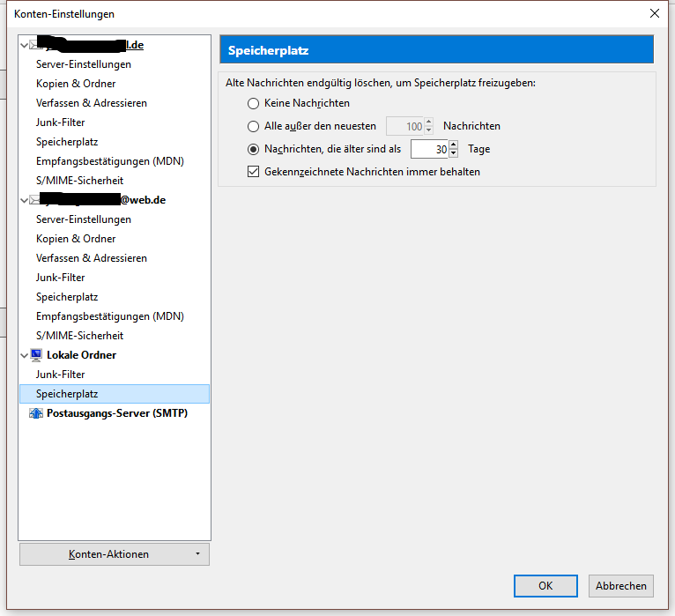Click the Postausgangs-Server (SMTP) icon
Screen dimensions: 675x616
(x=36, y=413)
